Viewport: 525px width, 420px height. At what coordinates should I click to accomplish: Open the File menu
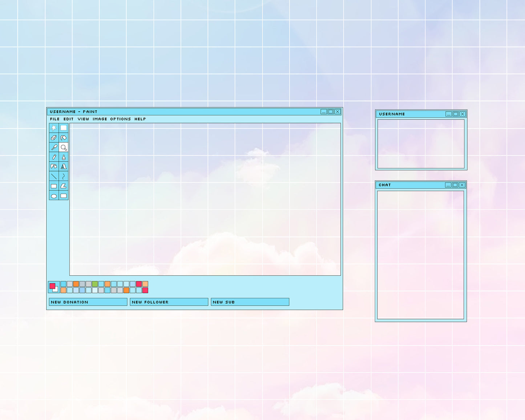tap(54, 119)
